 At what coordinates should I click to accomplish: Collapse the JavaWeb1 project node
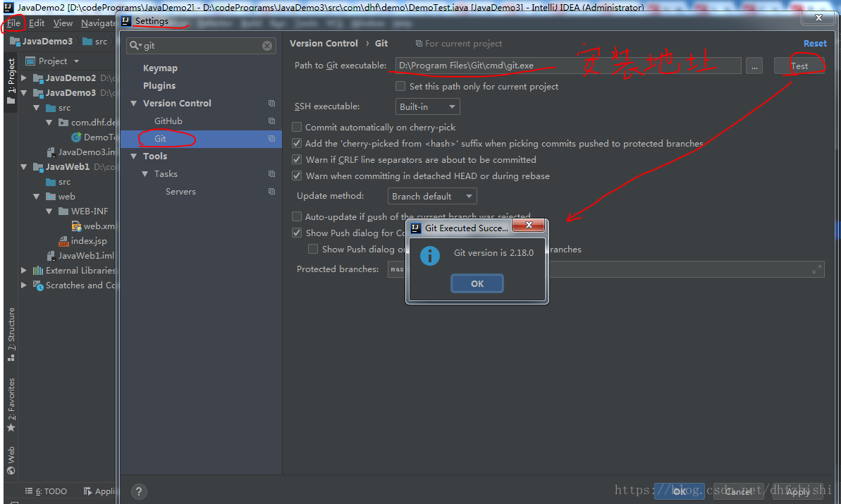(x=23, y=167)
